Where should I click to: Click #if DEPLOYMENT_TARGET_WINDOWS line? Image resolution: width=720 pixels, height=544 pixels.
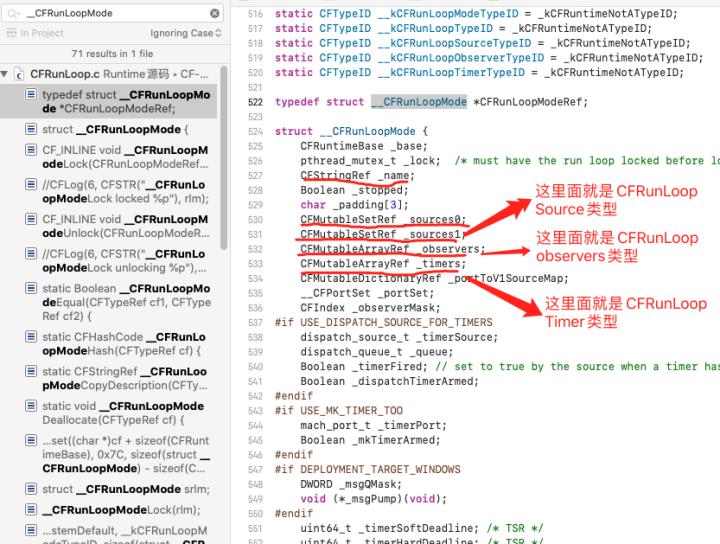[367, 469]
